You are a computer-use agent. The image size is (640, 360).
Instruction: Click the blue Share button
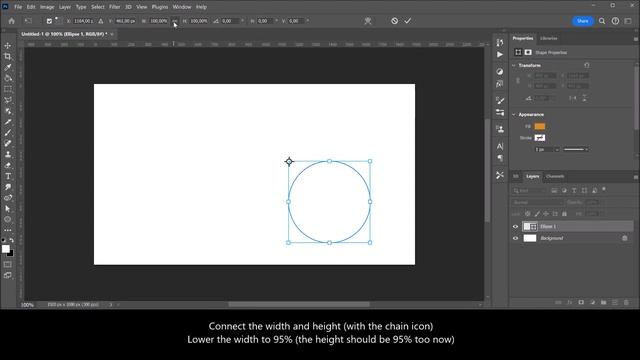582,21
